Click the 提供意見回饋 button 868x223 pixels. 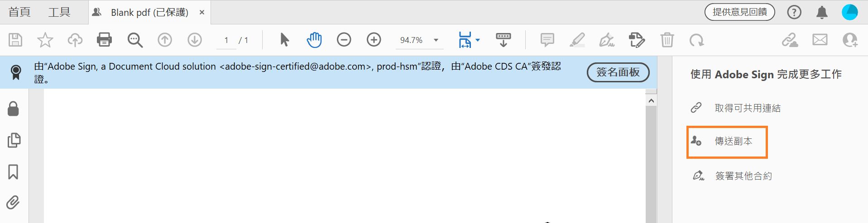pos(739,12)
